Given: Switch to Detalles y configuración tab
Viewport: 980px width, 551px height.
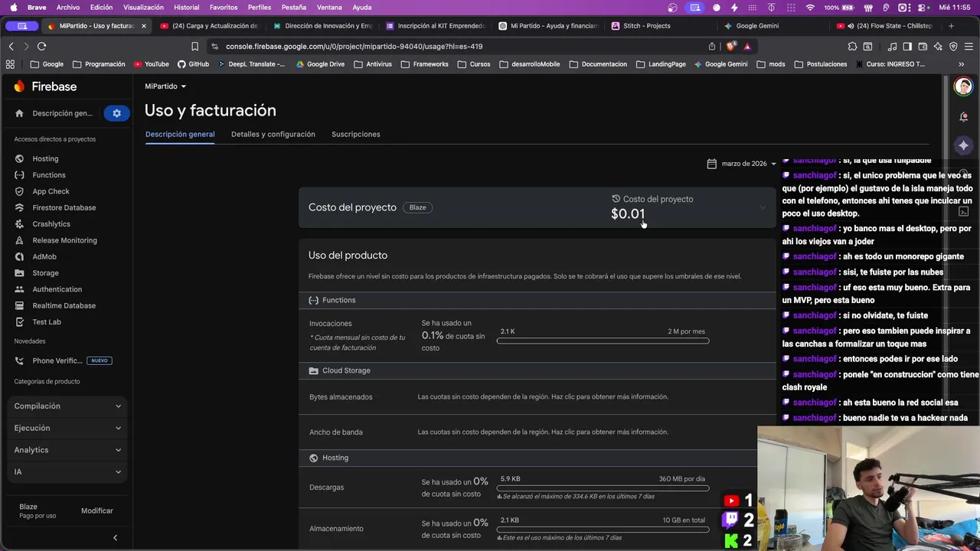Looking at the screenshot, I should tap(273, 134).
